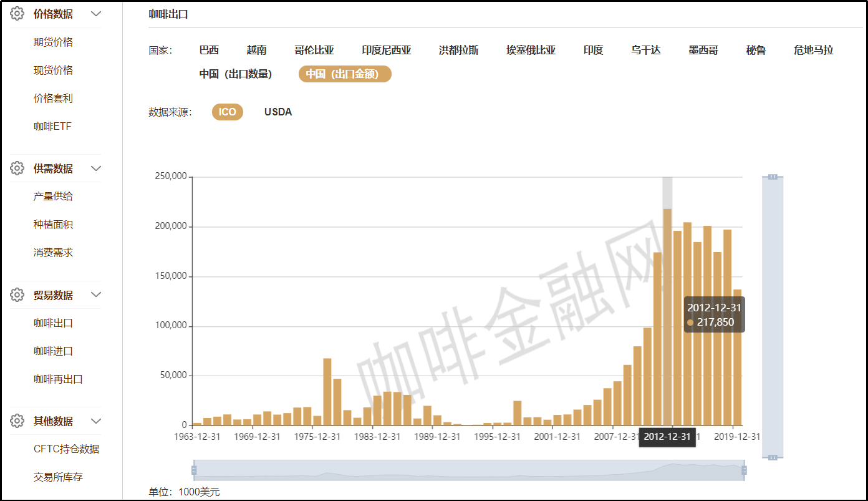Select 中国（出口金额）option
868x501 pixels.
tap(345, 74)
